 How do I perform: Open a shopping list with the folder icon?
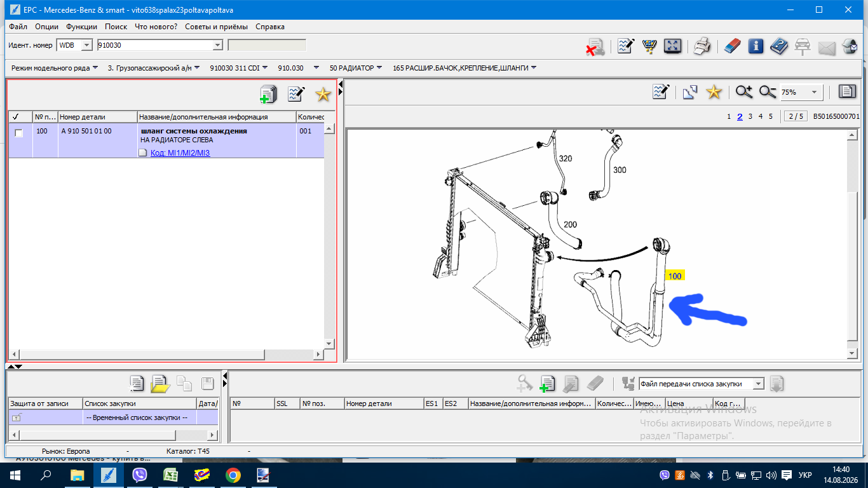click(x=160, y=383)
